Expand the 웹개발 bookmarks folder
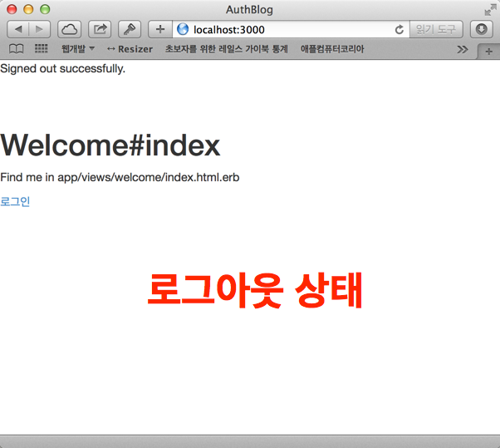The image size is (500, 448). click(78, 49)
